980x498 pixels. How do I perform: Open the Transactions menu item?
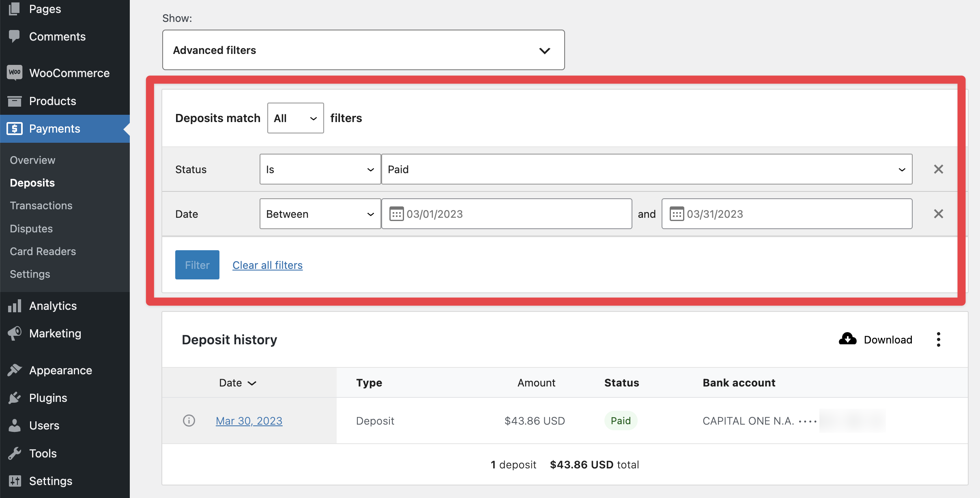41,205
